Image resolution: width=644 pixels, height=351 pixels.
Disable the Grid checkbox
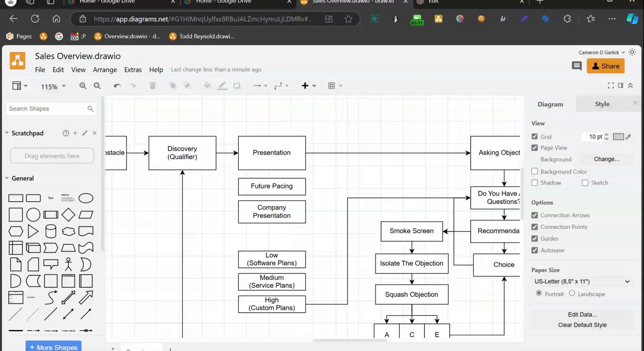pos(535,136)
